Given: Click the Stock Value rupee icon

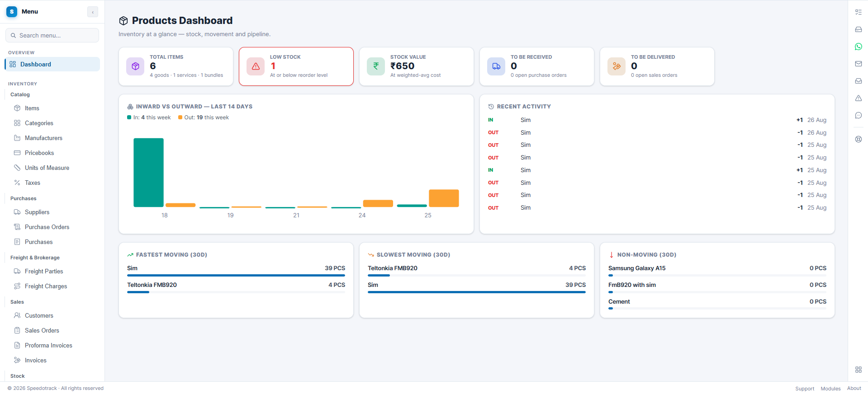Looking at the screenshot, I should point(376,66).
